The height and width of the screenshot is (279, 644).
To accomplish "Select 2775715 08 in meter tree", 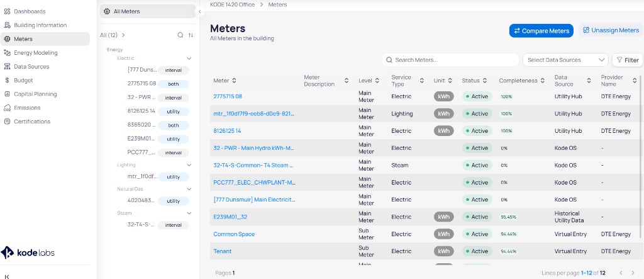I will [x=142, y=84].
